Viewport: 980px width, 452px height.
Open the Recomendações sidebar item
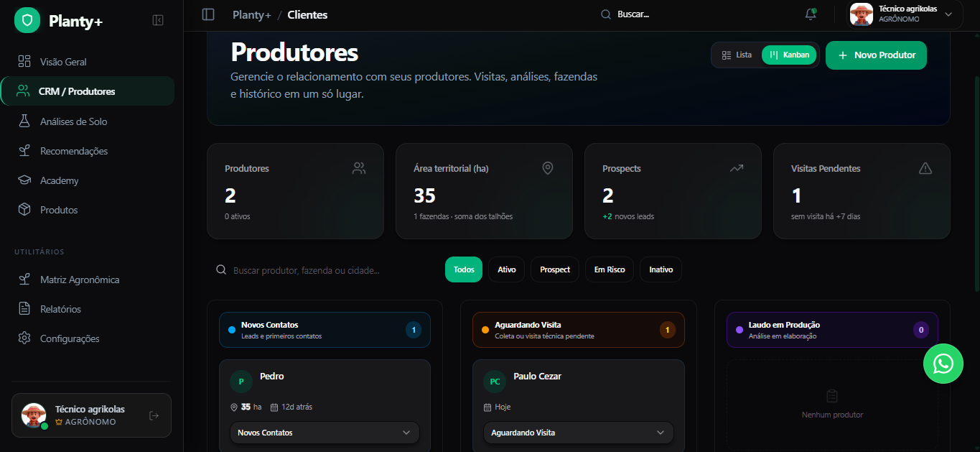pyautogui.click(x=73, y=151)
